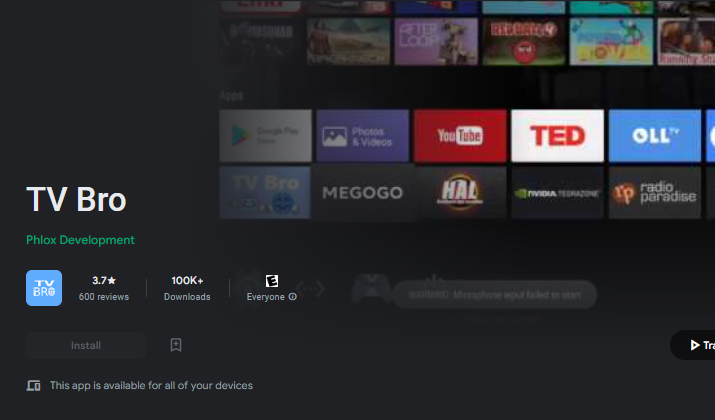Click the Photos & Videos tile
The height and width of the screenshot is (420, 715).
363,135
